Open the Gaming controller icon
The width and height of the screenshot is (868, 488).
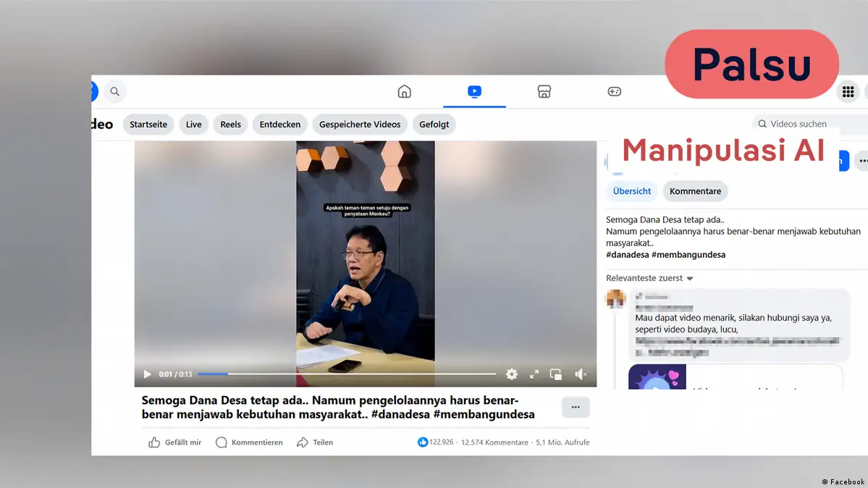tap(614, 91)
